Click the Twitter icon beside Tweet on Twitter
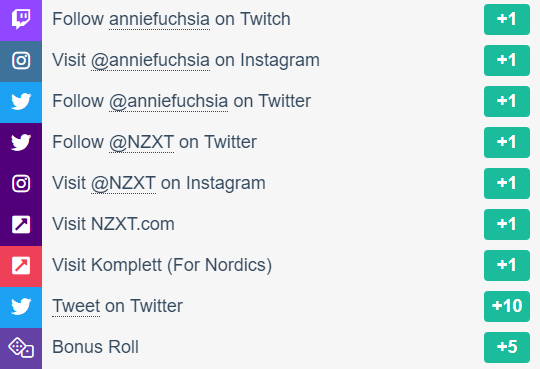Image resolution: width=540 pixels, height=369 pixels. point(21,307)
